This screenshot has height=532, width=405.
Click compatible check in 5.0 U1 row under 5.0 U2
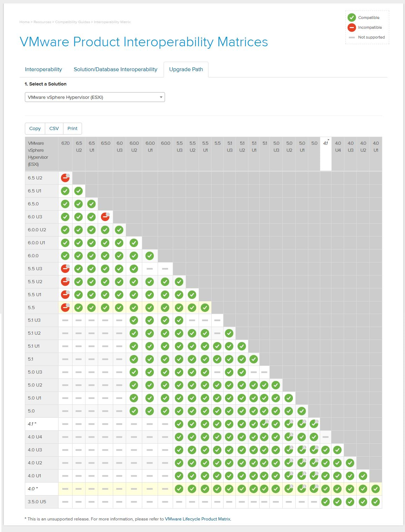click(x=289, y=398)
